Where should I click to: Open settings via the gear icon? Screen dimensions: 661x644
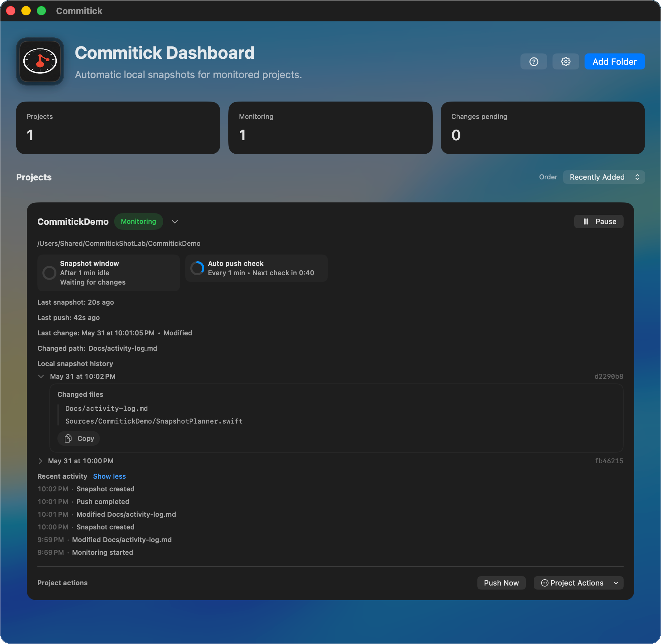(x=566, y=61)
